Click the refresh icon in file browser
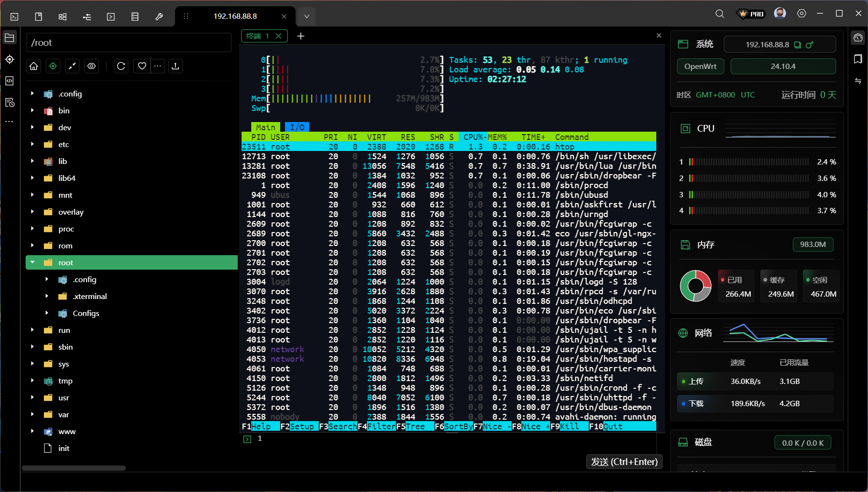868x492 pixels. 121,66
